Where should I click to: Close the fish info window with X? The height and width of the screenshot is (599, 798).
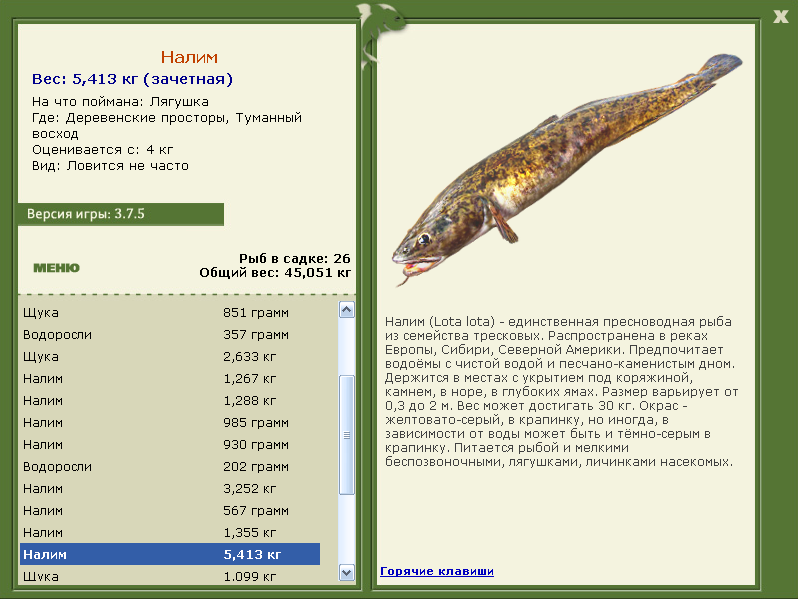(x=780, y=16)
